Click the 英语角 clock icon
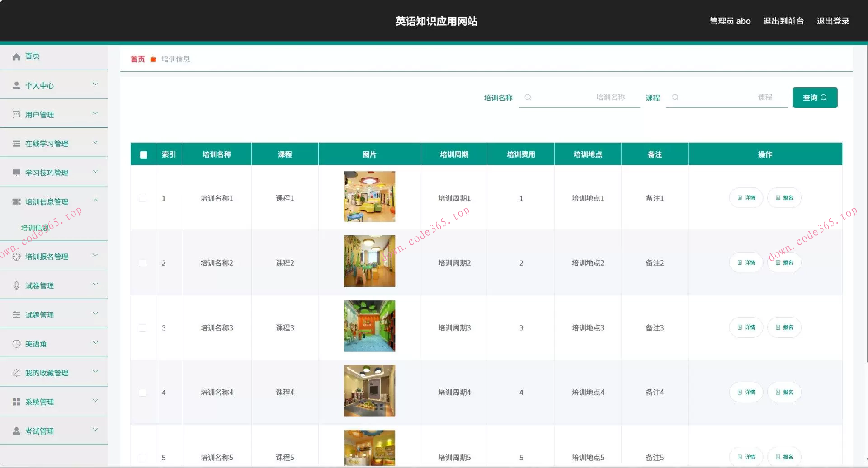Viewport: 868px width, 468px height. coord(16,343)
